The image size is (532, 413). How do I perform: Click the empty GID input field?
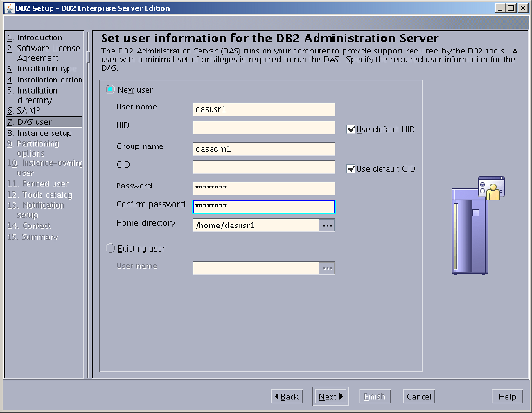[x=264, y=167]
